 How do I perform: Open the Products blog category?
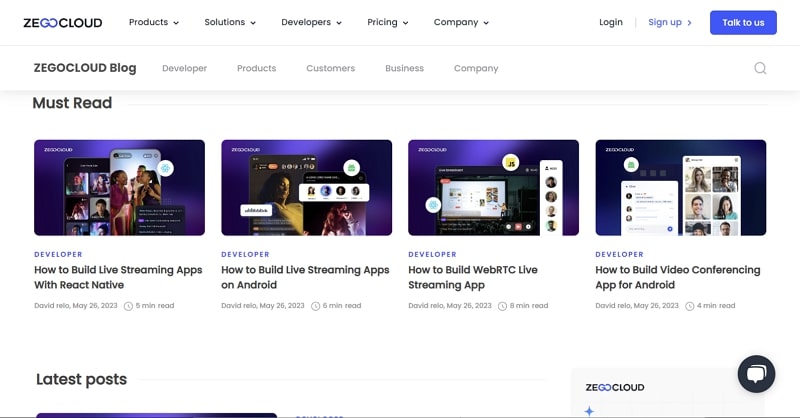tap(257, 68)
